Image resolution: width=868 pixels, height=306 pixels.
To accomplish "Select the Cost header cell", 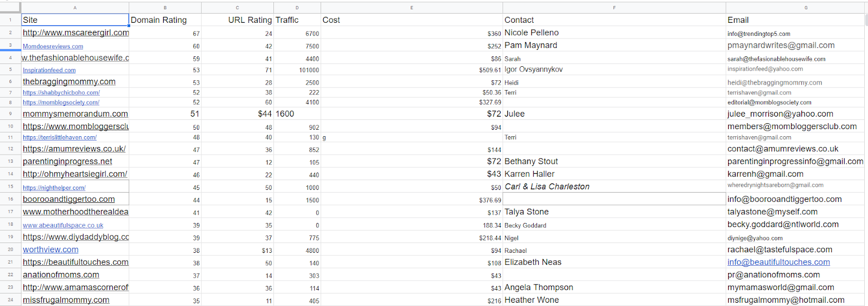I will click(412, 20).
